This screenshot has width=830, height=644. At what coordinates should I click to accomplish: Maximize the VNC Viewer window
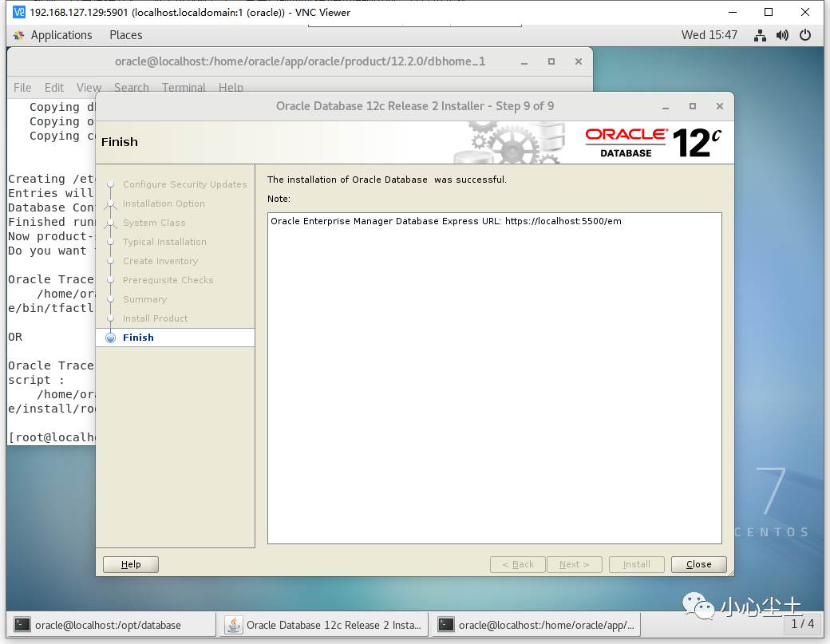point(769,12)
